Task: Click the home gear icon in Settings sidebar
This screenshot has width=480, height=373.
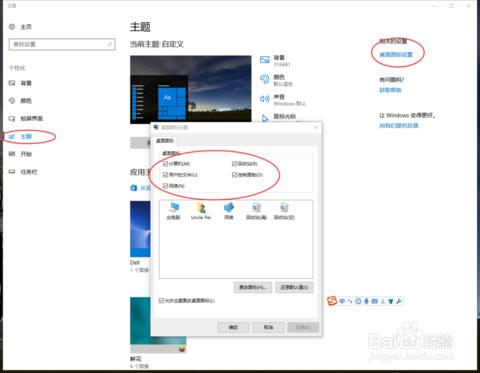Action: (x=12, y=27)
